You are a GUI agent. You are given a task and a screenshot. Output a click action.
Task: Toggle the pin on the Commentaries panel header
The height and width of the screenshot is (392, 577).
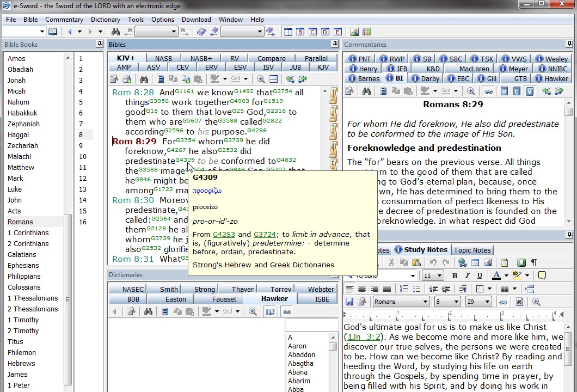[x=569, y=44]
